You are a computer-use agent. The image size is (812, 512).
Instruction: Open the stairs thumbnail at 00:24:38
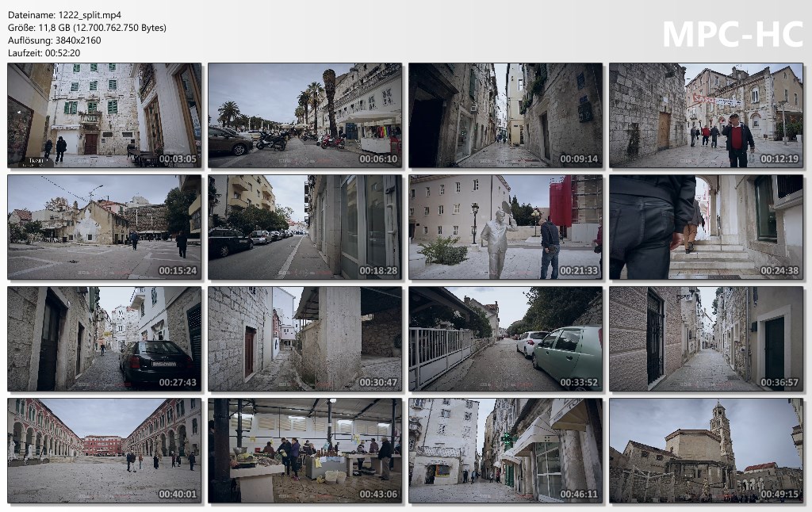click(706, 227)
